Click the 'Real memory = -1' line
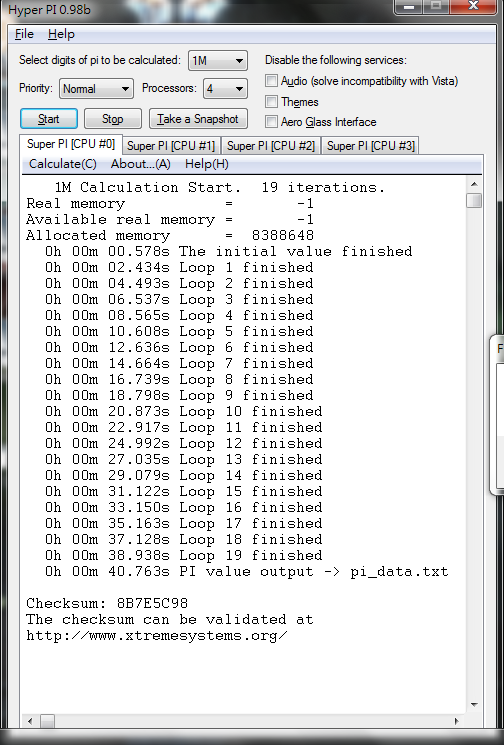 point(170,203)
